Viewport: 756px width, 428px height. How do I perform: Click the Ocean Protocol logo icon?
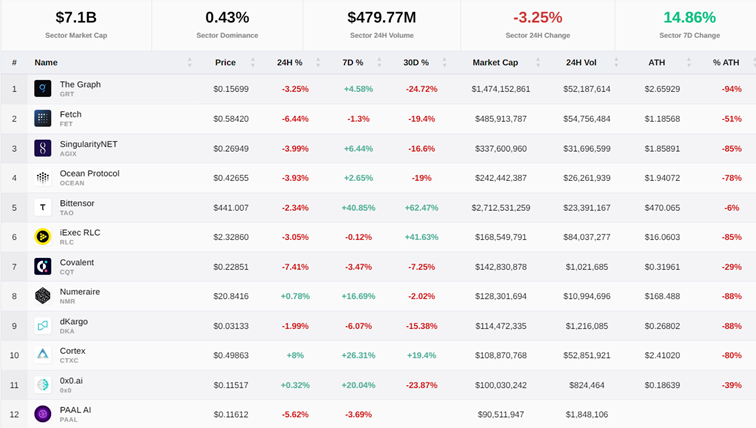(x=43, y=178)
